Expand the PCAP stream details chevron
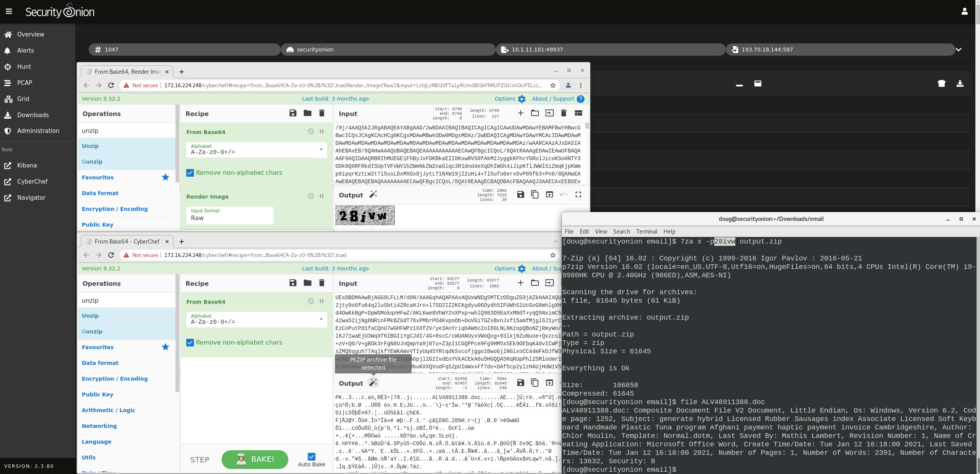The image size is (980, 474). [958, 50]
